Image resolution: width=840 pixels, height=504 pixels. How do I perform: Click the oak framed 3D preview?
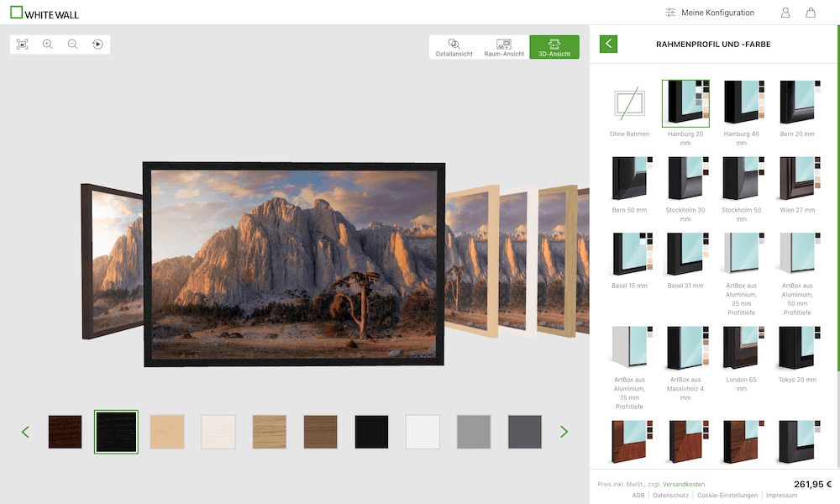pyautogui.click(x=558, y=261)
